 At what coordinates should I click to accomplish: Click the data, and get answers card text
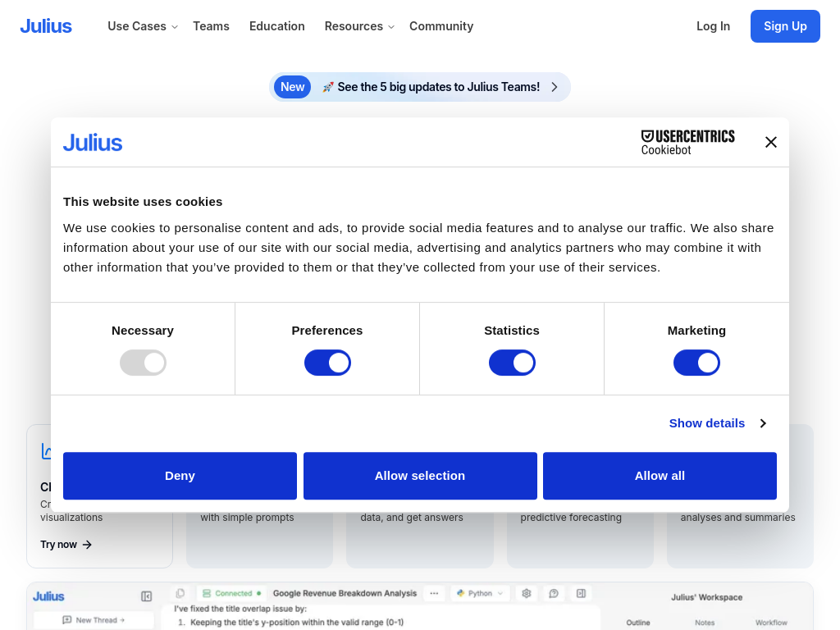[x=412, y=518]
